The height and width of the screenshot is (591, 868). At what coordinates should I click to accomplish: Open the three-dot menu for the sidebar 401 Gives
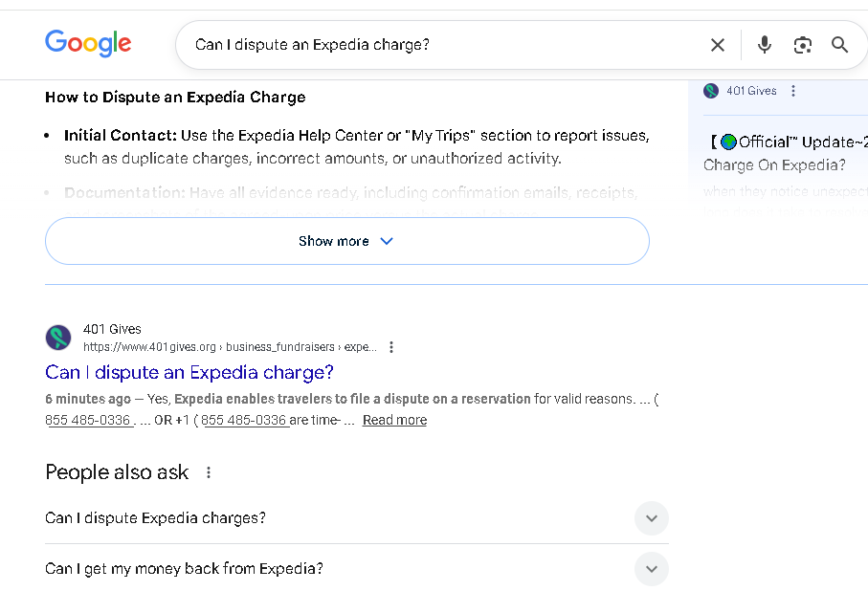[x=793, y=90]
